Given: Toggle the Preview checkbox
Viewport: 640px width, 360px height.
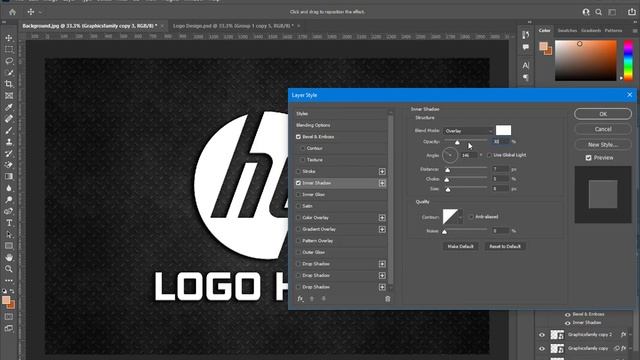Looking at the screenshot, I should [x=588, y=158].
